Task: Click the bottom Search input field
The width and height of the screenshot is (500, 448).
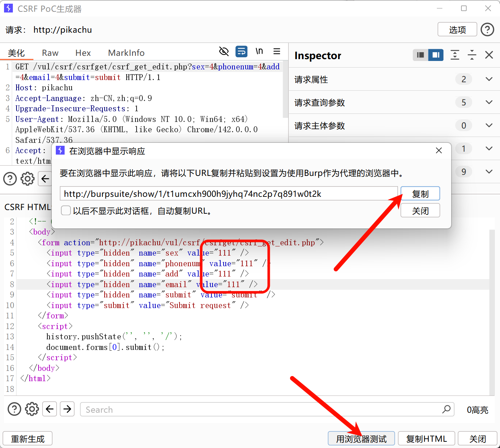Action: [267, 409]
